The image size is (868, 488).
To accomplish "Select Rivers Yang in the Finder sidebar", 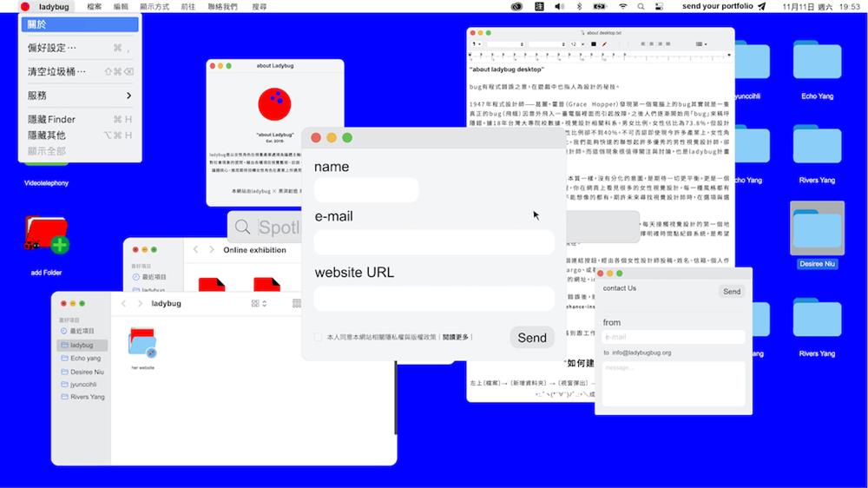I will 82,397.
